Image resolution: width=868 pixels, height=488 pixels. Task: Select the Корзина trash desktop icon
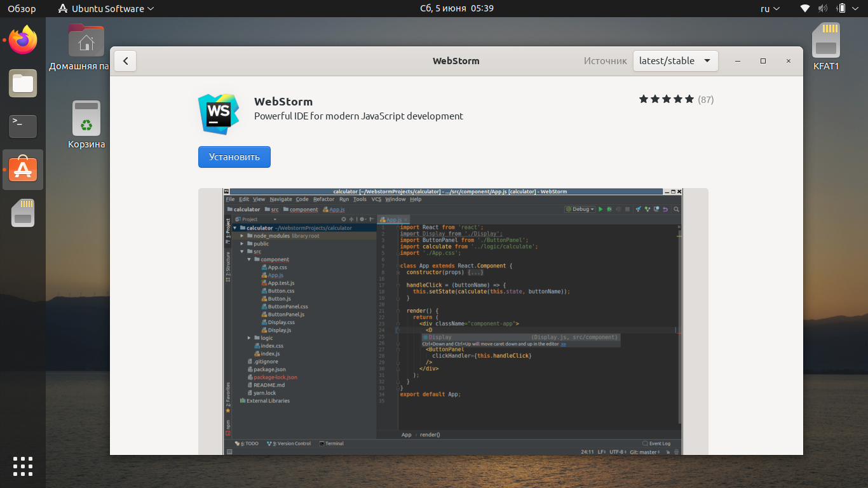(x=86, y=119)
